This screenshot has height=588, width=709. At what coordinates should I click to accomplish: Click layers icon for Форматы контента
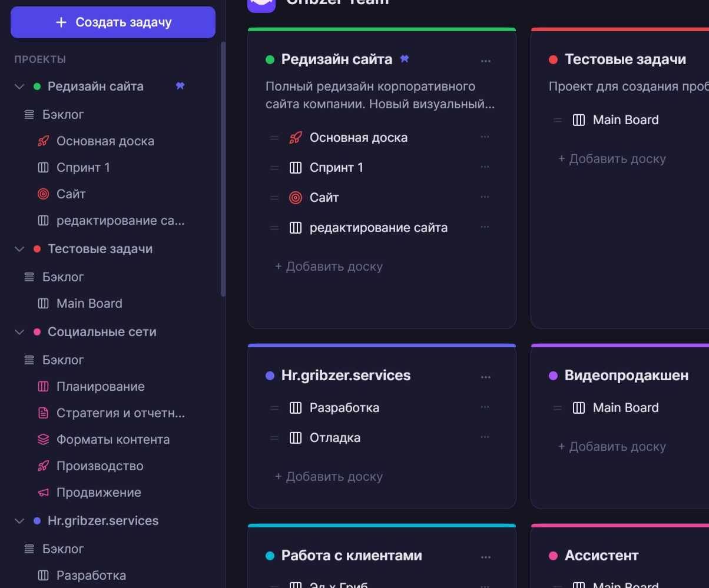click(43, 440)
